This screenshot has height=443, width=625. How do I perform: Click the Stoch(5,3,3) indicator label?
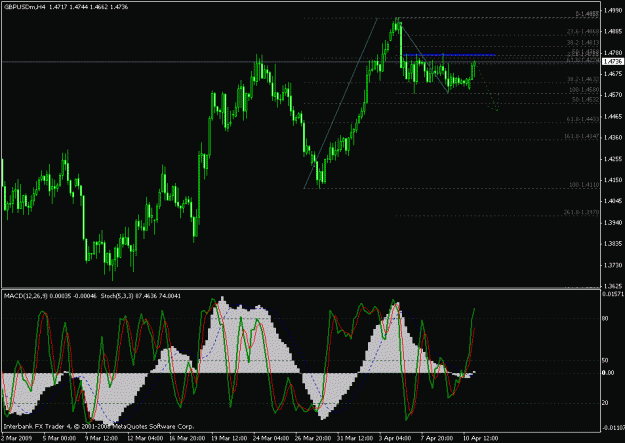[118, 296]
